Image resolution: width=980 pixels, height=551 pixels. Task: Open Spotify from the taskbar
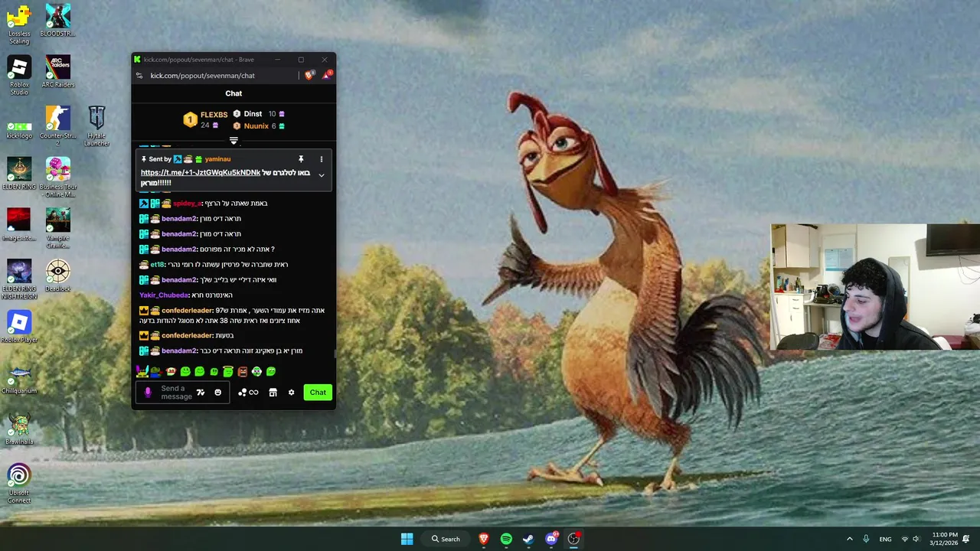click(x=506, y=539)
